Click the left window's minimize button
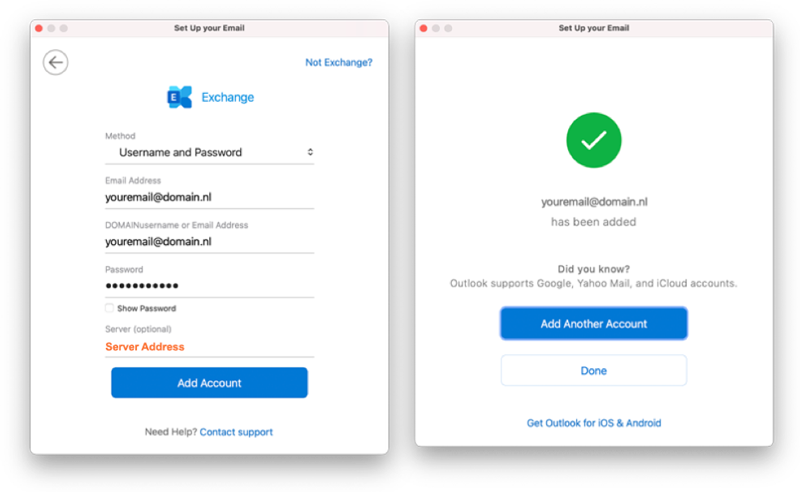 pos(52,28)
